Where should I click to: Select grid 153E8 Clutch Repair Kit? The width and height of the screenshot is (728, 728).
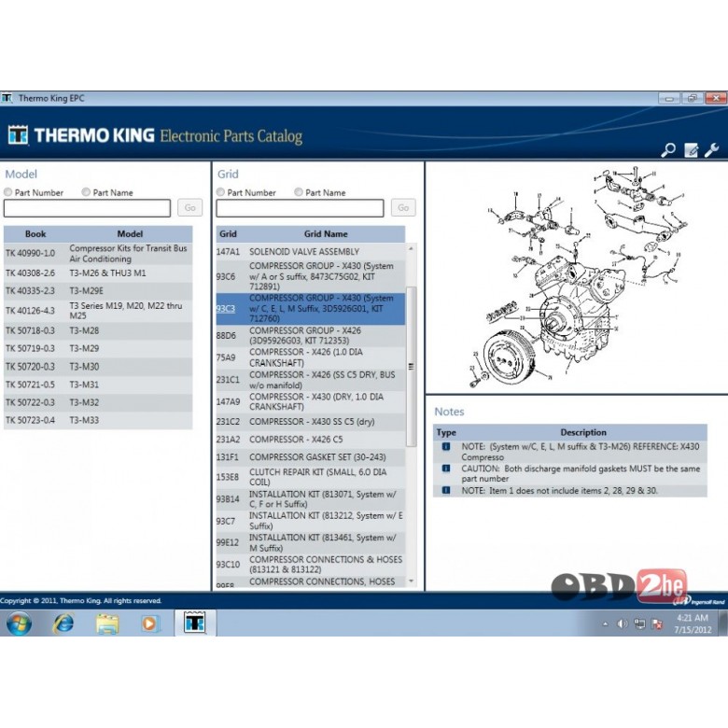(311, 477)
